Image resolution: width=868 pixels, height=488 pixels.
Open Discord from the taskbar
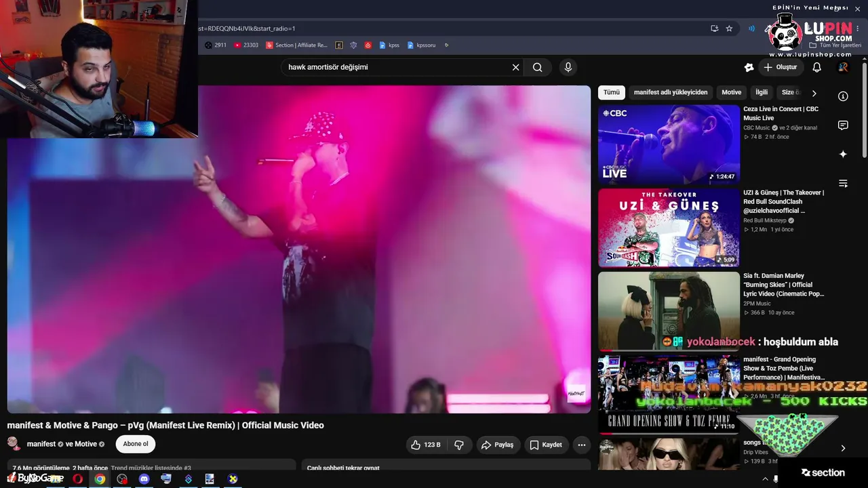(x=144, y=479)
